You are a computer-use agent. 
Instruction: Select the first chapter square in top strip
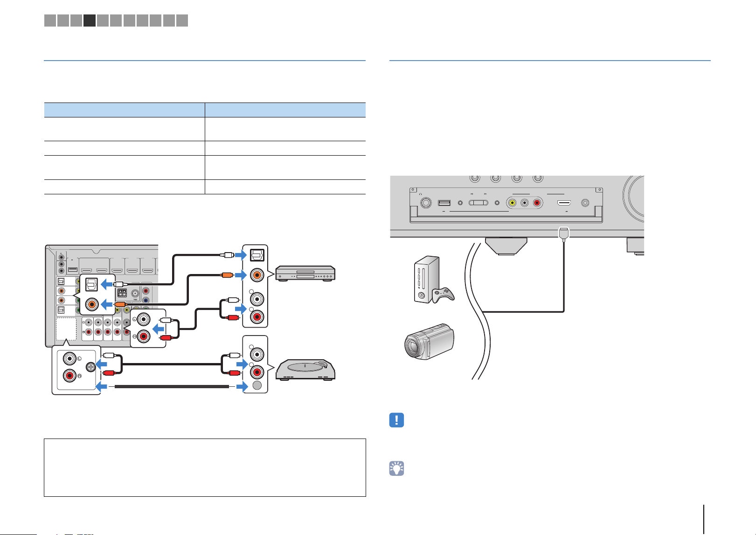[x=50, y=20]
